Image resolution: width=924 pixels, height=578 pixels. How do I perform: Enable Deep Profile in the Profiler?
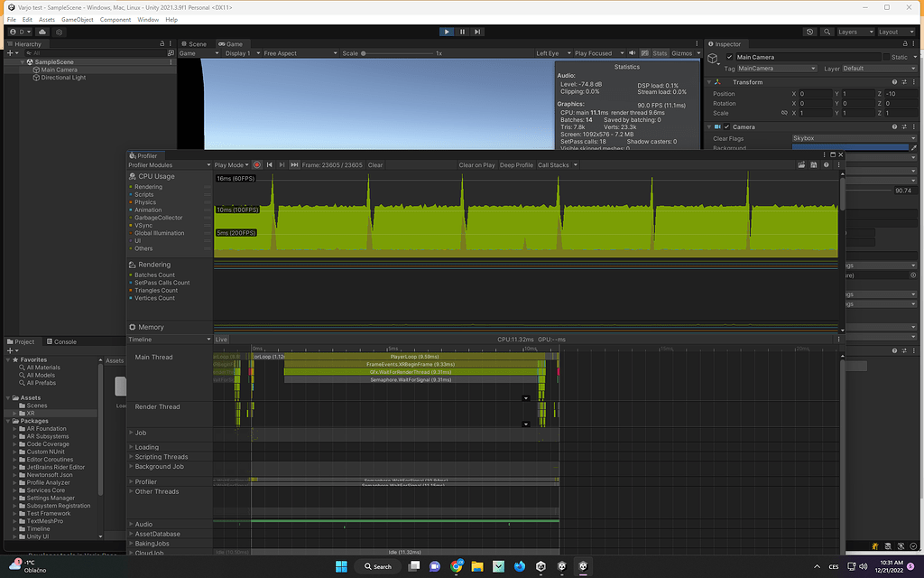516,164
